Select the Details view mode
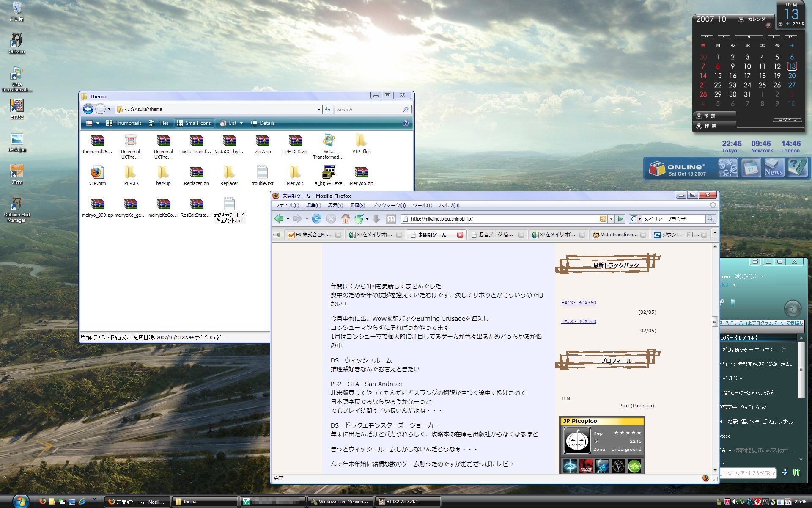 tap(263, 123)
